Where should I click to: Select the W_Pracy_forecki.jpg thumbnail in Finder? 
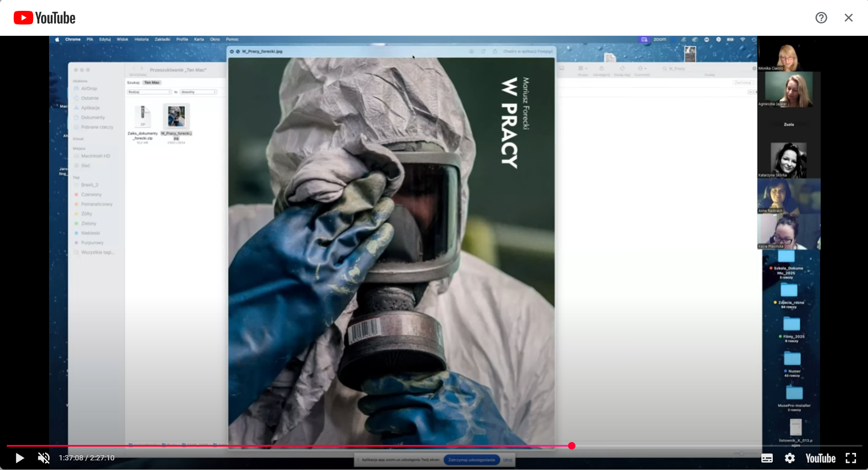coord(176,116)
